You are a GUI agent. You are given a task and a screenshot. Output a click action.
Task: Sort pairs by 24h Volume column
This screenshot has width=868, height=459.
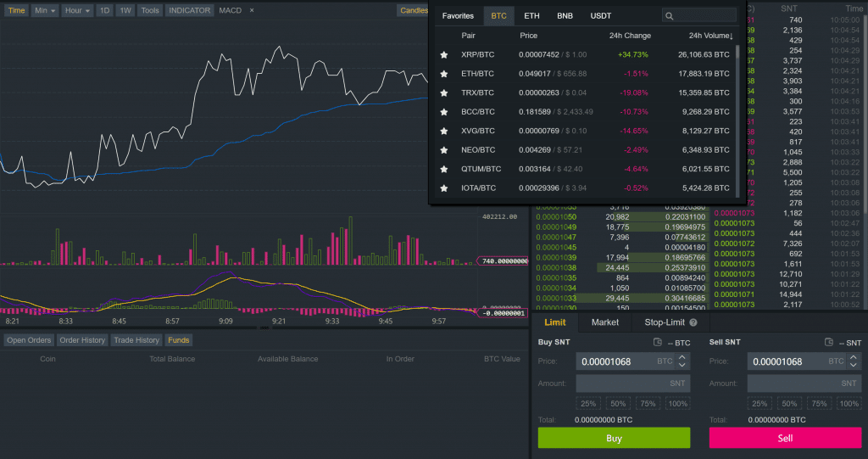click(711, 36)
